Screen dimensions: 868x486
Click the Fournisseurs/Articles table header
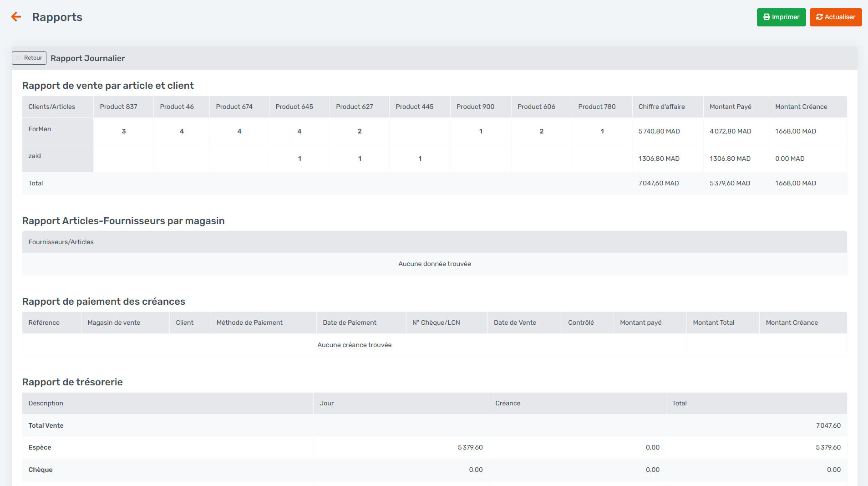point(61,242)
